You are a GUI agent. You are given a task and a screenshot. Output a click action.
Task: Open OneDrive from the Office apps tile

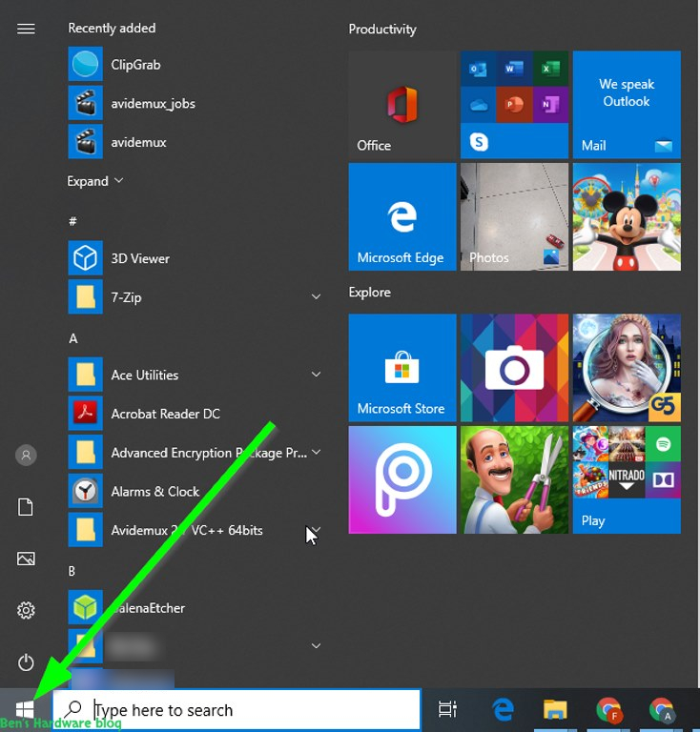point(478,105)
